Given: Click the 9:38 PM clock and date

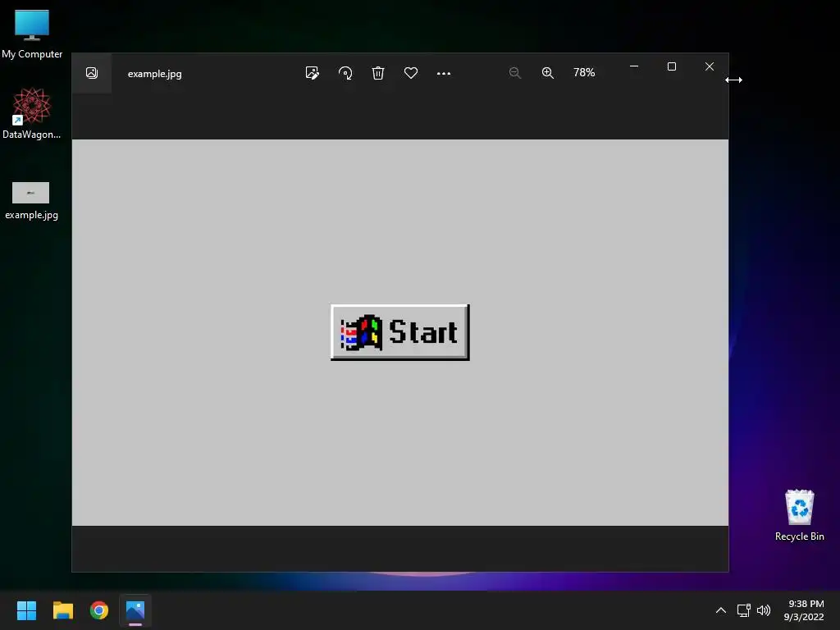Looking at the screenshot, I should click(x=804, y=610).
